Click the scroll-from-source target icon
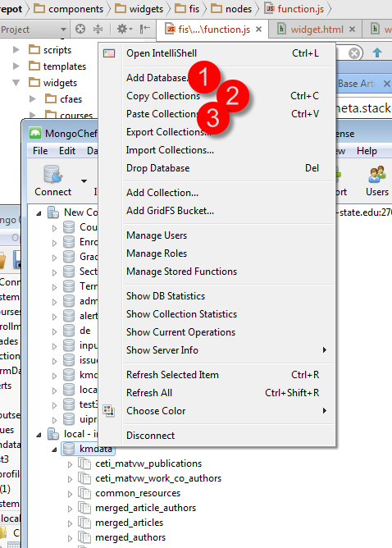Image resolution: width=392 pixels, height=548 pixels. click(x=80, y=29)
